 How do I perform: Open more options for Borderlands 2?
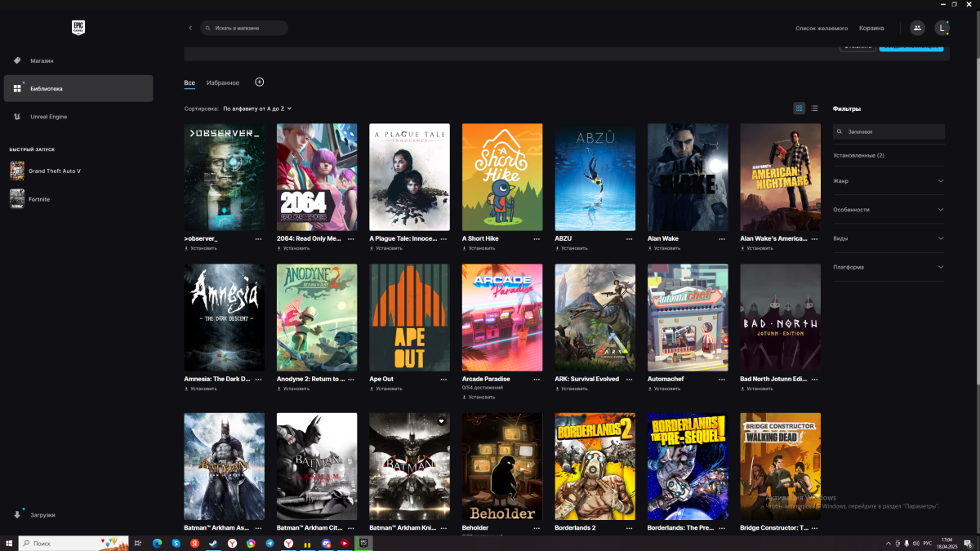tap(630, 528)
